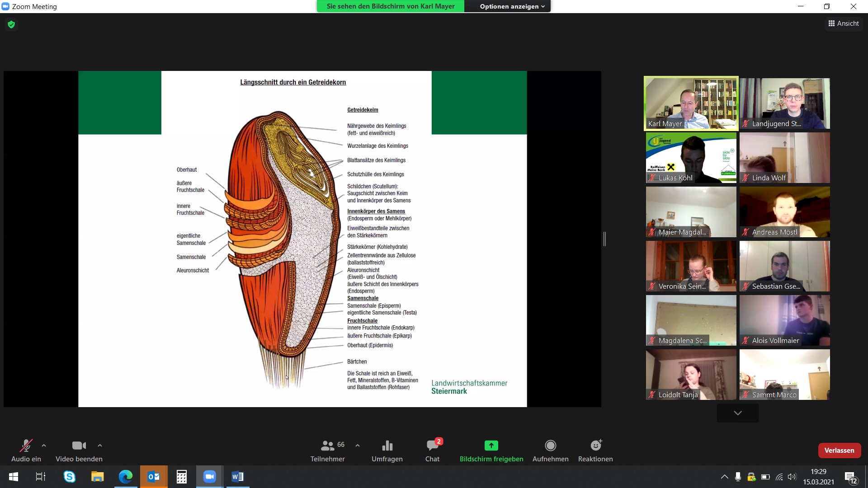
Task: Open the Optionen anzeigen dropdown
Action: point(512,6)
